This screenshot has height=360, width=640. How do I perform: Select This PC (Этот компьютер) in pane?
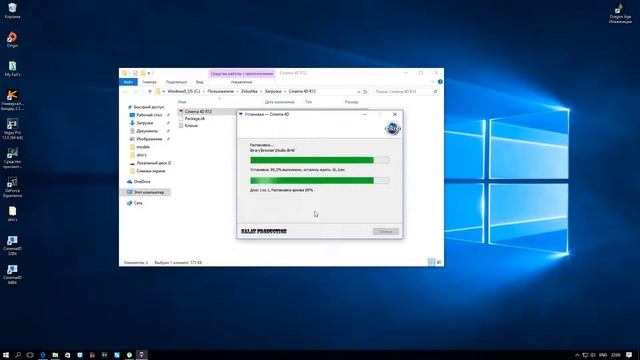coord(146,192)
